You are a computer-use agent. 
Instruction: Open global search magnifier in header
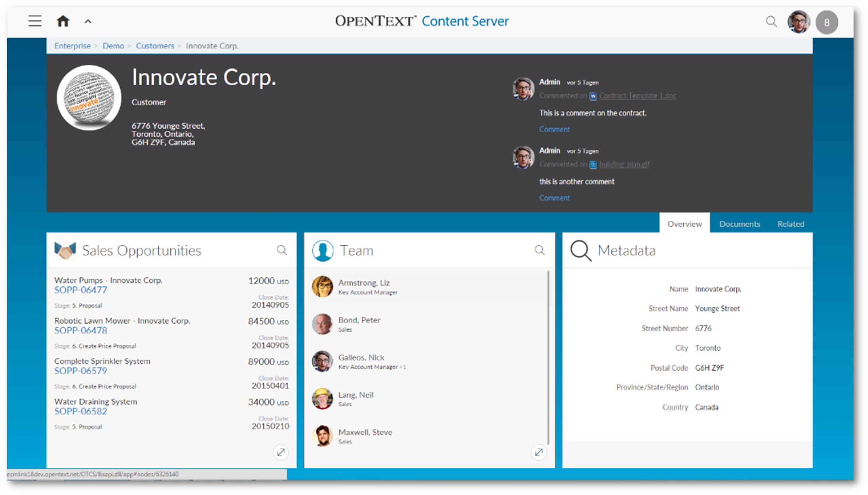tap(771, 22)
